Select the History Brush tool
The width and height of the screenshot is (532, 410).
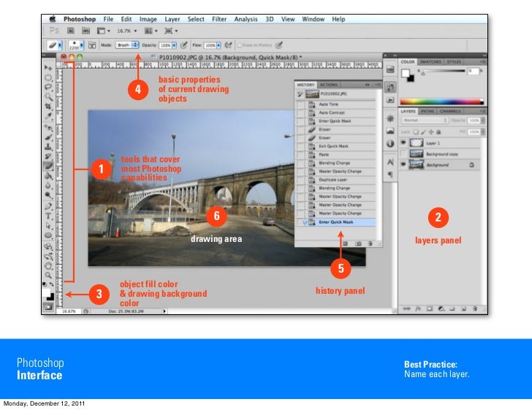pyautogui.click(x=48, y=156)
